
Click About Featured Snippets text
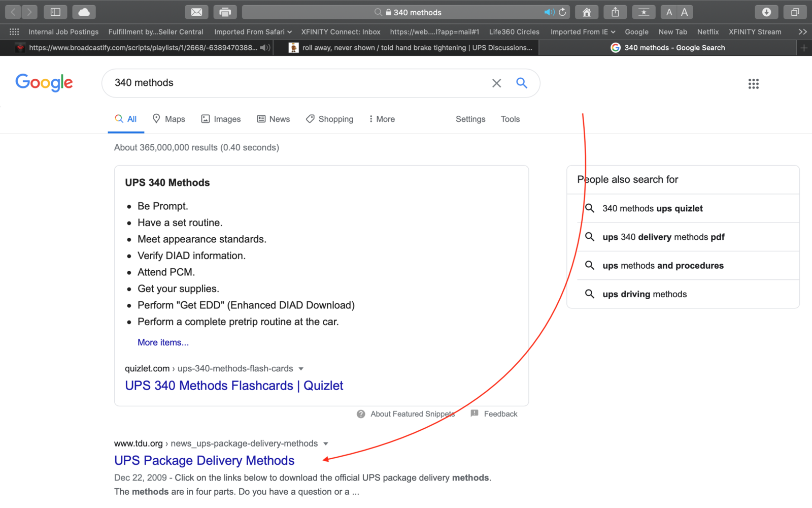pyautogui.click(x=413, y=414)
